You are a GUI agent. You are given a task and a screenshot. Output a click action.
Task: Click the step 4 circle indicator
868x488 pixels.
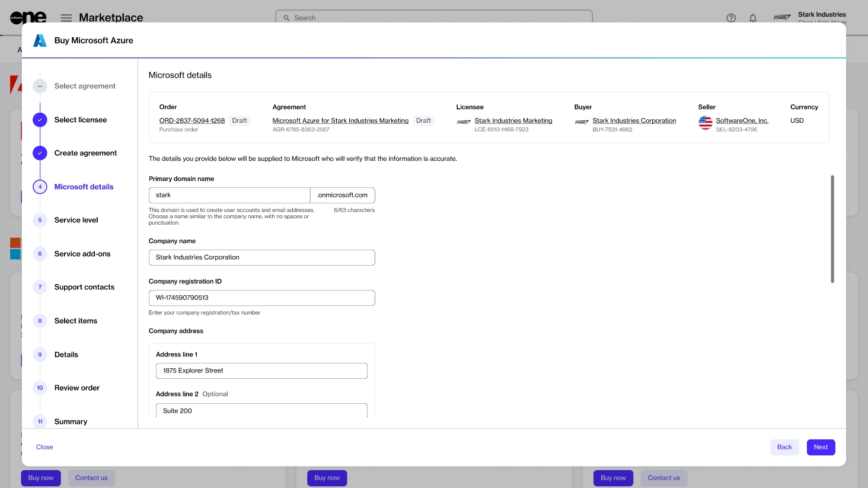pyautogui.click(x=40, y=187)
